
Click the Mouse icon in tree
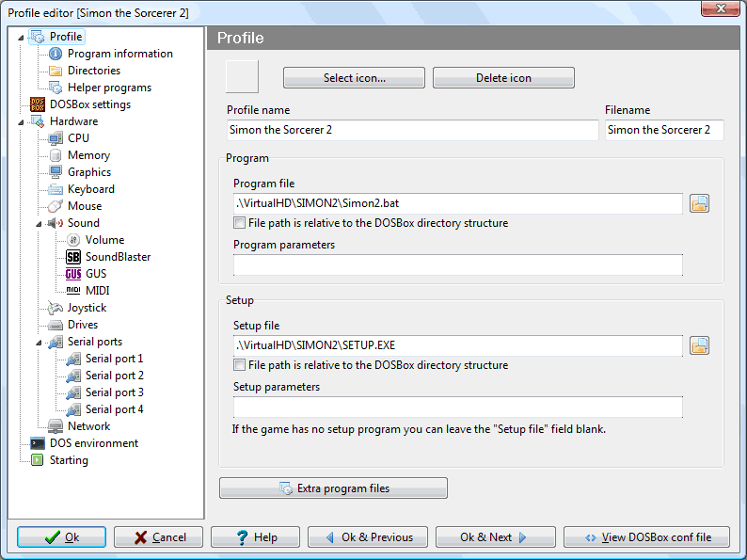click(56, 206)
